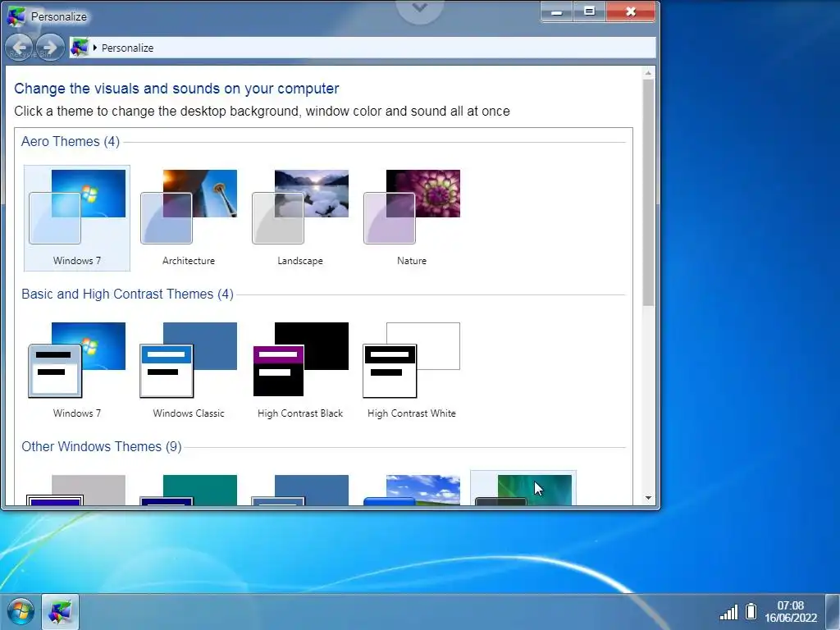Close the Personalize window
This screenshot has height=630, width=840.
pyautogui.click(x=631, y=11)
